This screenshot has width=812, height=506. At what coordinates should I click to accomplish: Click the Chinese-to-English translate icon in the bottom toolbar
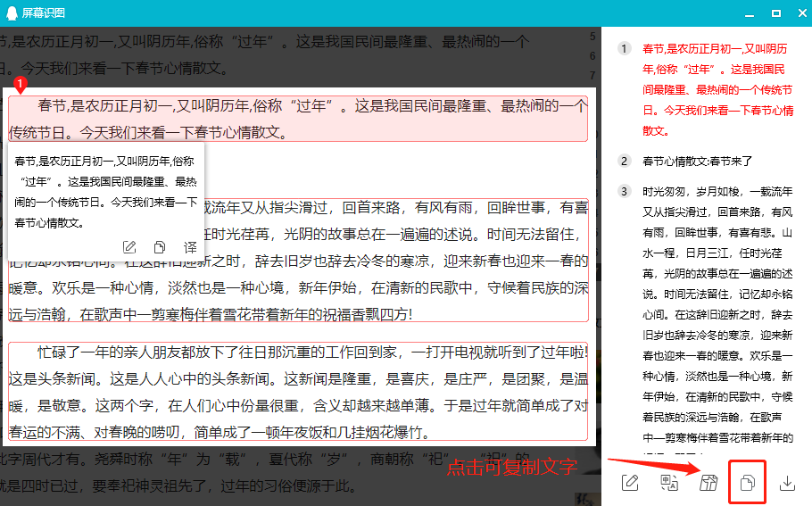coord(669,483)
